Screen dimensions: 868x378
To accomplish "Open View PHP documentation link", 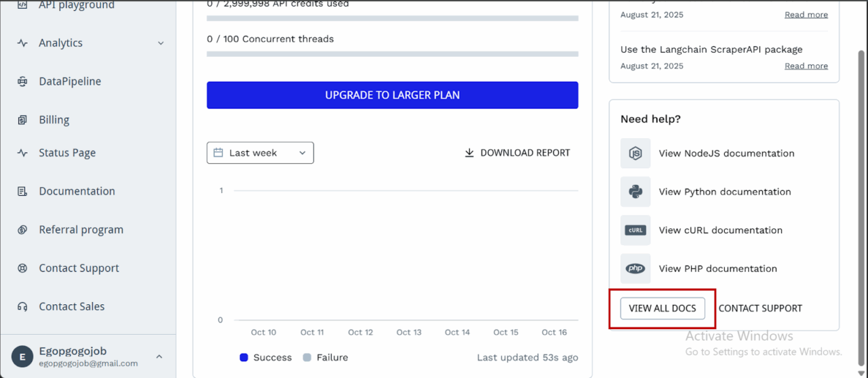I will click(x=718, y=269).
